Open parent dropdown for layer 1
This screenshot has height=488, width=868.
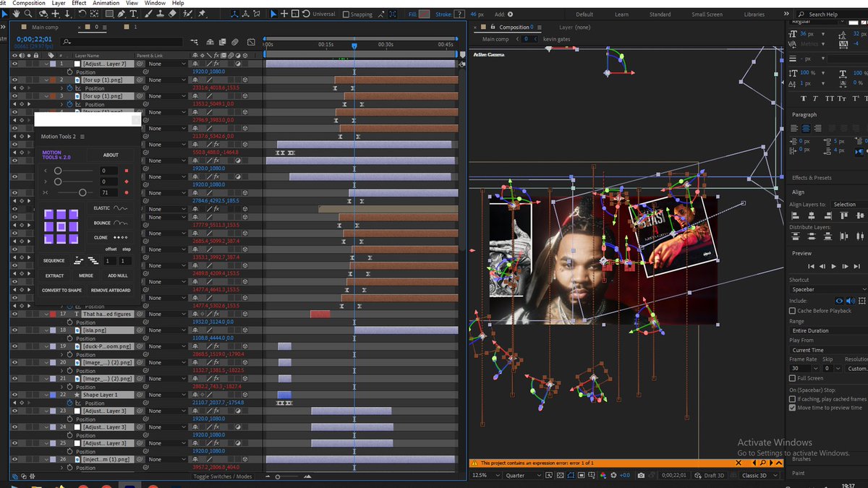point(169,64)
